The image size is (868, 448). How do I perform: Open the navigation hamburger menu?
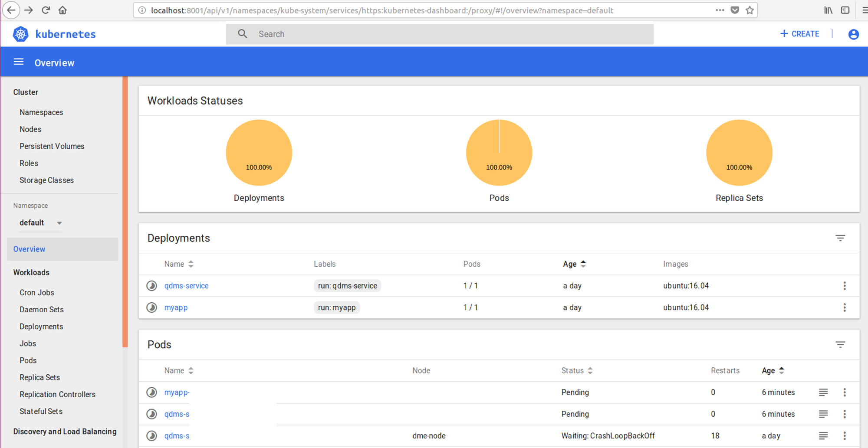[x=18, y=62]
